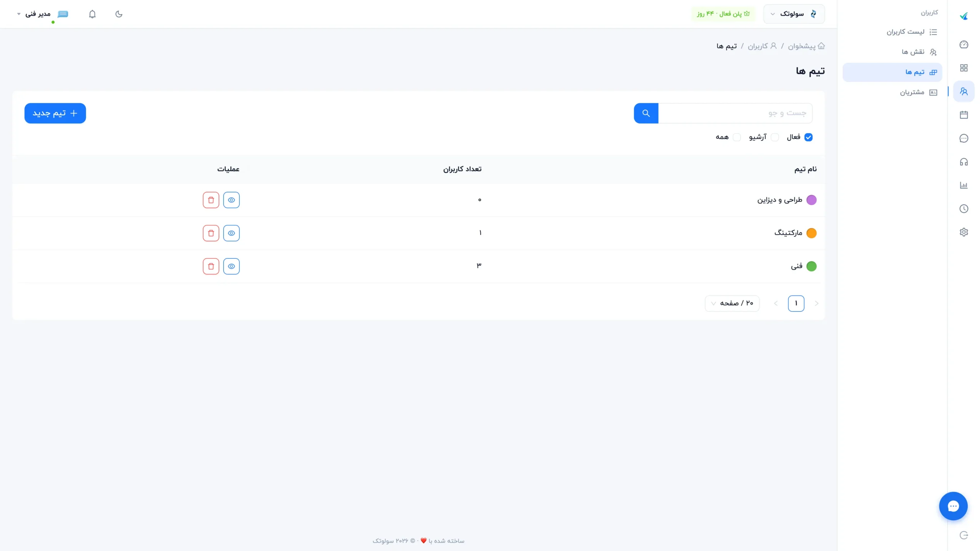Select the purple color dot of طراحی و دیزاین
The image size is (980, 551).
click(x=811, y=200)
